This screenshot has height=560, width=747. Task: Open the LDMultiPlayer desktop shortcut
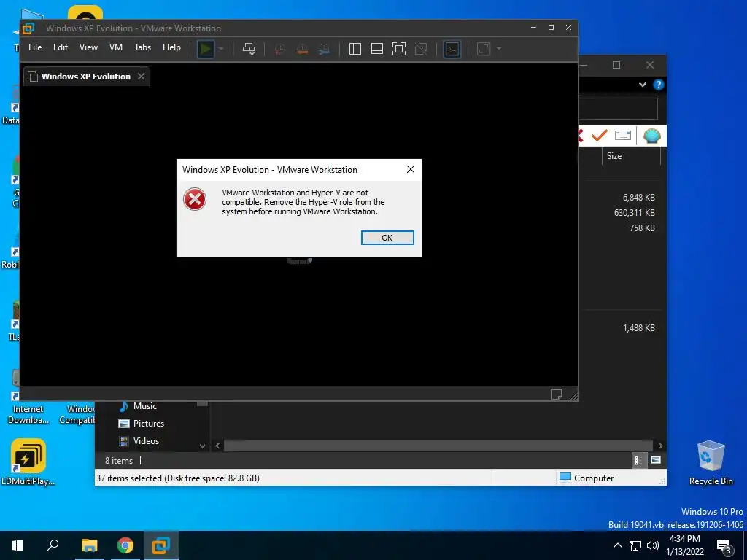[28, 462]
